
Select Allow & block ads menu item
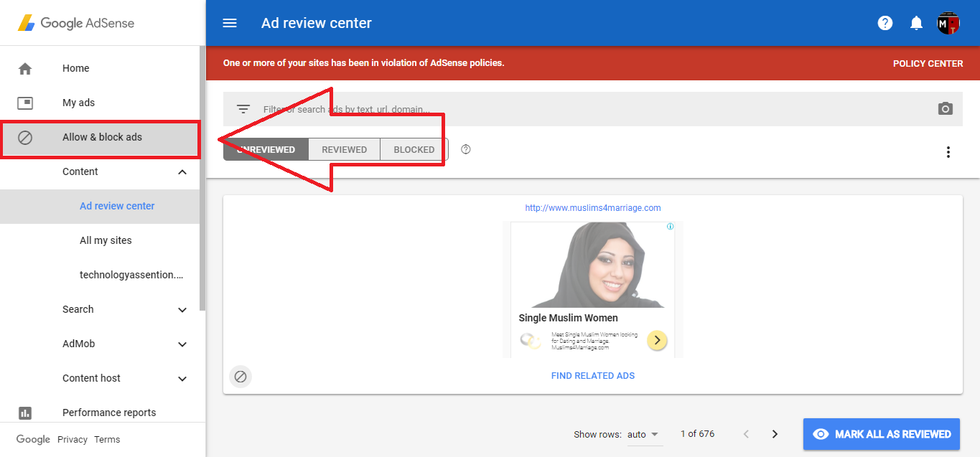(x=100, y=138)
